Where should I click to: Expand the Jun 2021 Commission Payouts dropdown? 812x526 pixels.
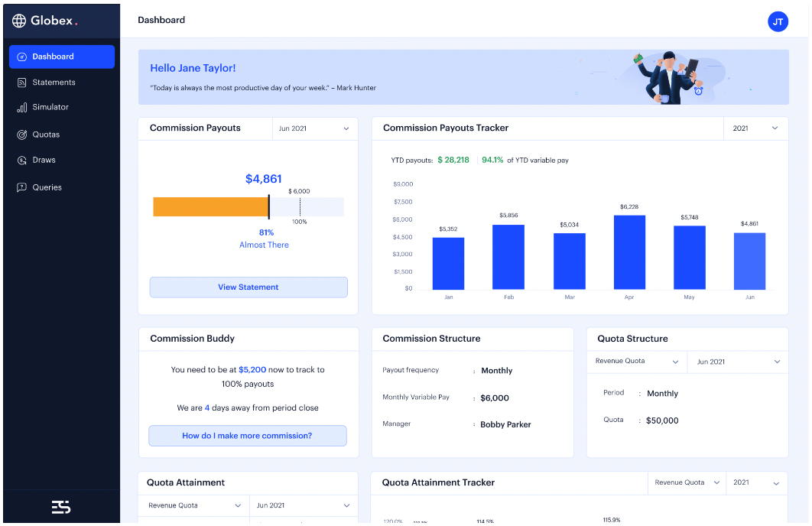314,128
